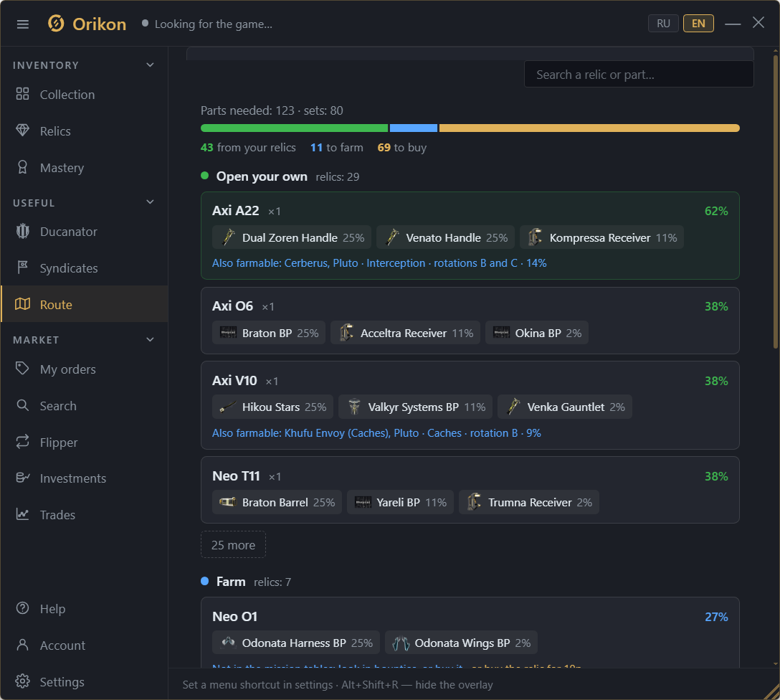Open Khufu Envoy Caches farmable link

pos(376,433)
